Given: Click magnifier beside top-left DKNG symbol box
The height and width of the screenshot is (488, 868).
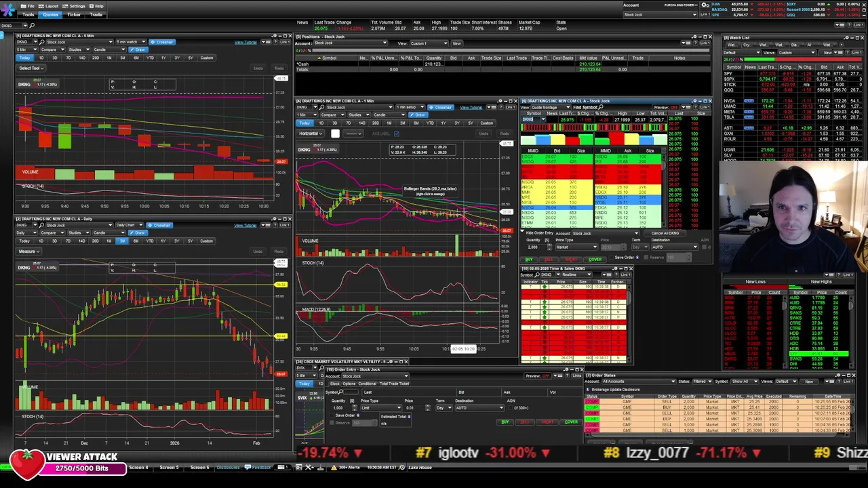Looking at the screenshot, I should (31, 25).
